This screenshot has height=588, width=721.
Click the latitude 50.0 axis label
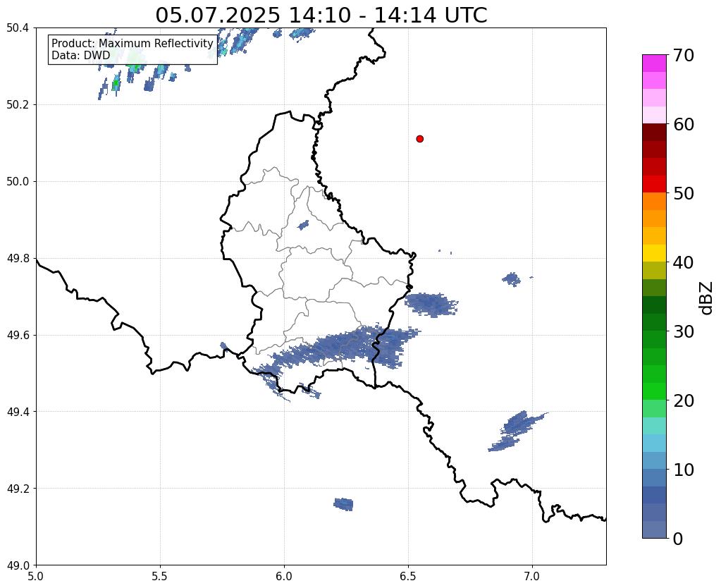[x=18, y=182]
